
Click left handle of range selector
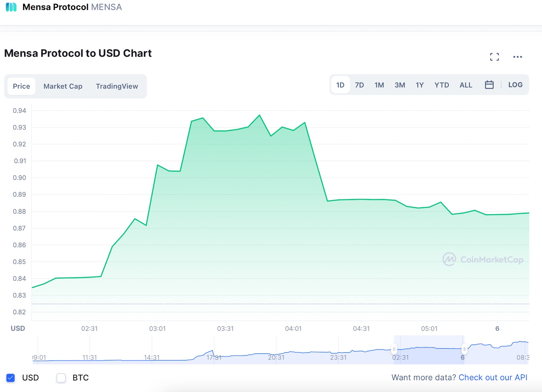pyautogui.click(x=394, y=349)
